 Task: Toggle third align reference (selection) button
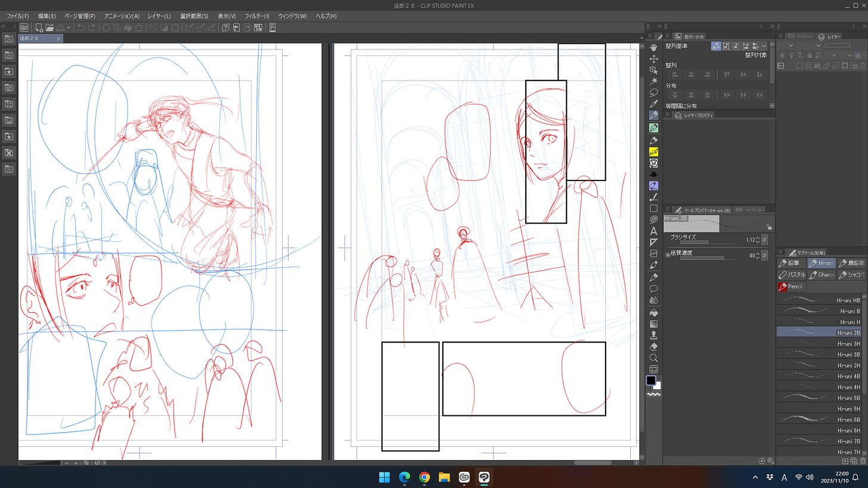click(737, 46)
